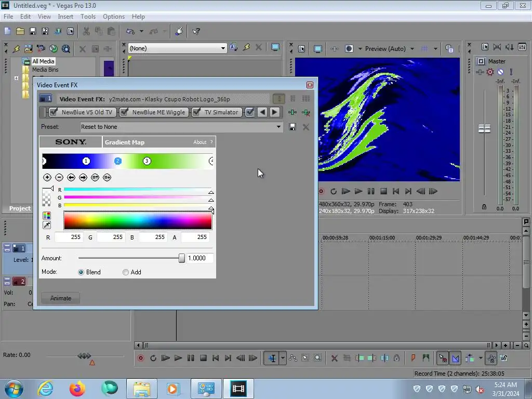Open the Options menu
The width and height of the screenshot is (532, 399).
pyautogui.click(x=114, y=16)
